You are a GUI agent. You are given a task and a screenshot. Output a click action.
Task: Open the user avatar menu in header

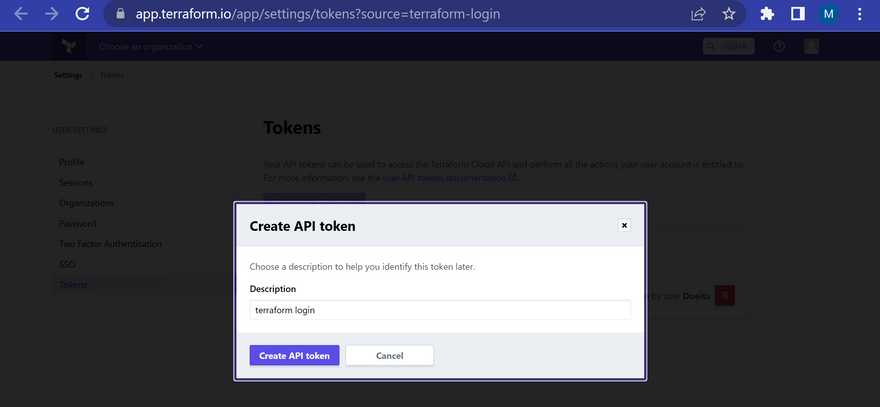812,46
